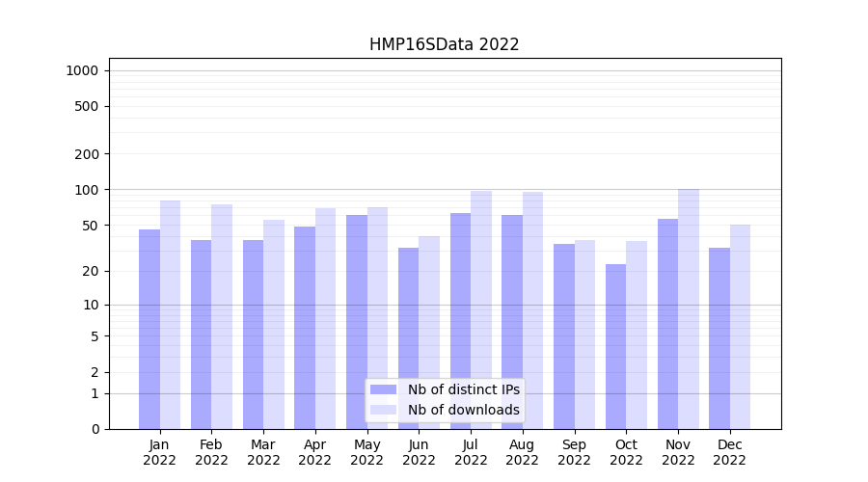Select the 200 y-axis tick label
The height and width of the screenshot is (482, 868).
pyautogui.click(x=88, y=154)
